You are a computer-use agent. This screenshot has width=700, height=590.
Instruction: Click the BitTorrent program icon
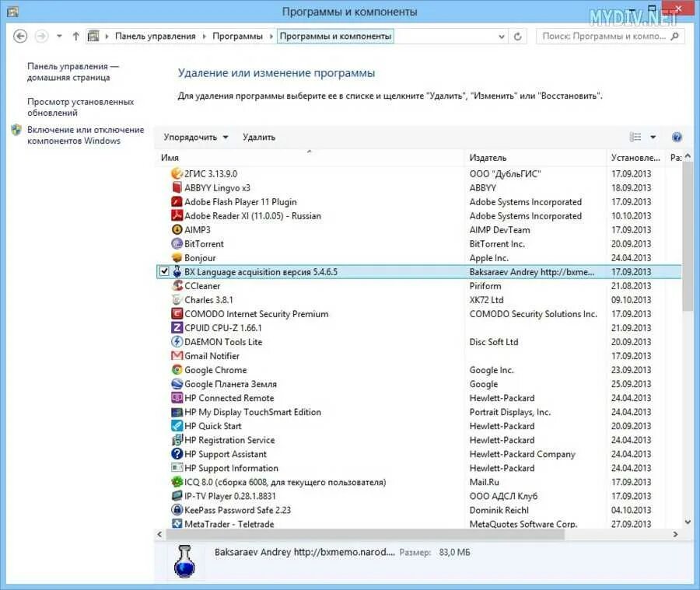click(x=177, y=243)
